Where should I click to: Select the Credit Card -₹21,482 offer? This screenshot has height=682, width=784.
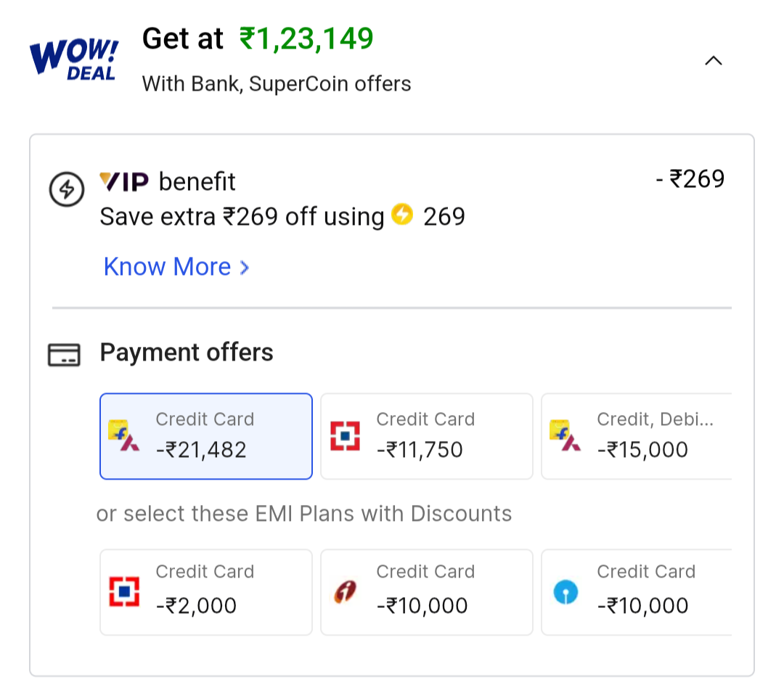(206, 436)
